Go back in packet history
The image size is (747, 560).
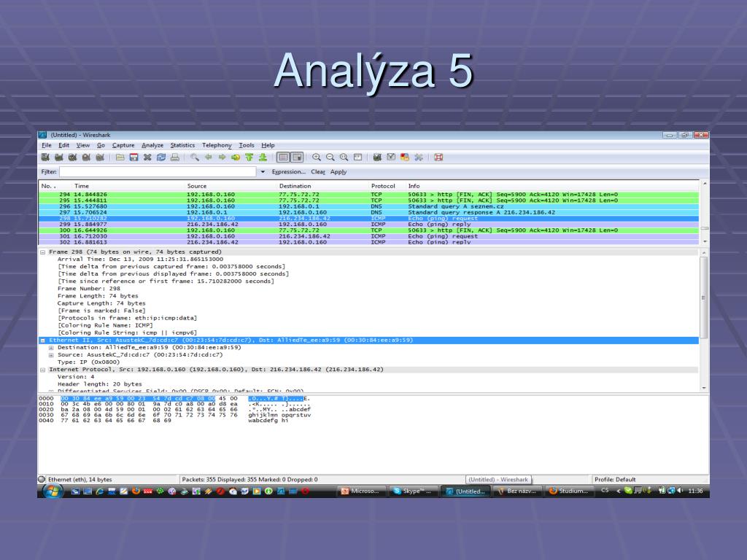(208, 157)
